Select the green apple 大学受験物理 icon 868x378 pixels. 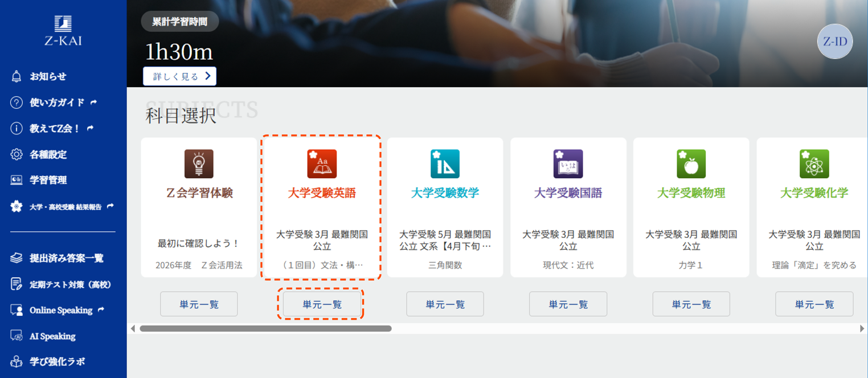pos(691,164)
